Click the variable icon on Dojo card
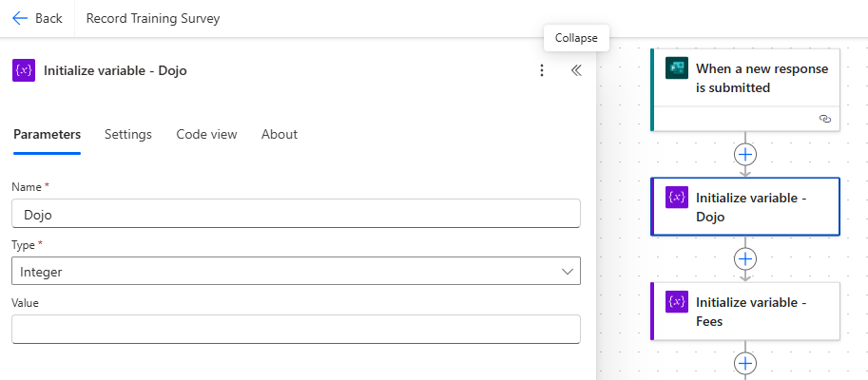 click(x=676, y=198)
